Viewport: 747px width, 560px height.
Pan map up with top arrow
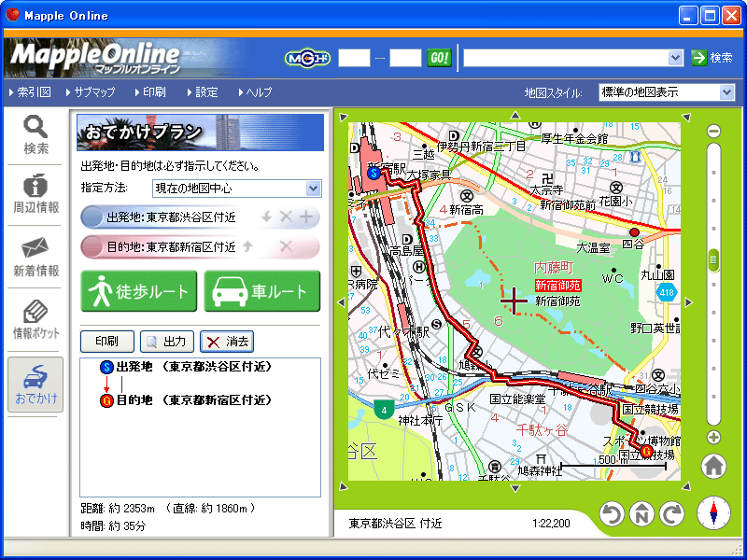[x=515, y=115]
